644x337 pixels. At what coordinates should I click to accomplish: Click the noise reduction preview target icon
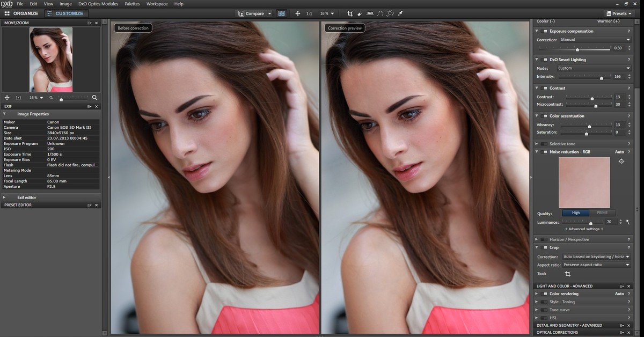pos(621,161)
